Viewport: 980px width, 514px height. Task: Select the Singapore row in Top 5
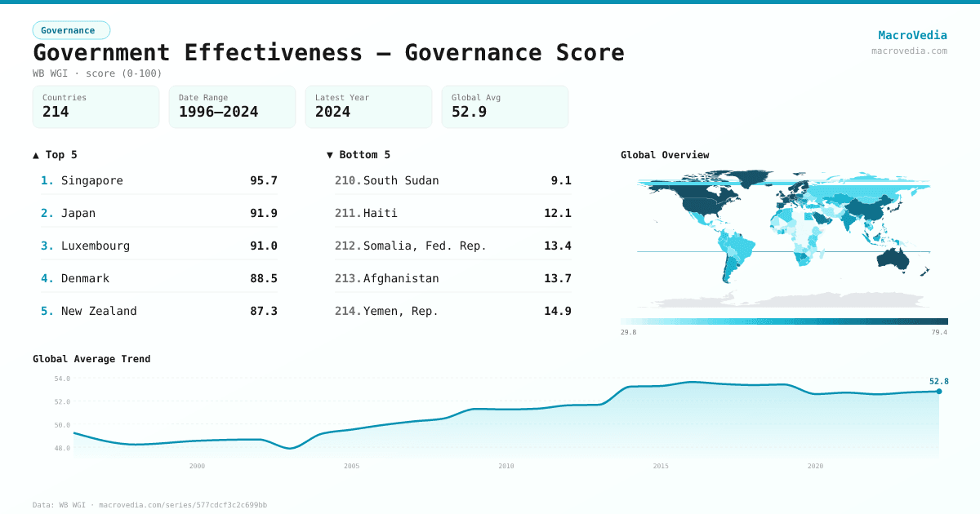click(x=159, y=180)
